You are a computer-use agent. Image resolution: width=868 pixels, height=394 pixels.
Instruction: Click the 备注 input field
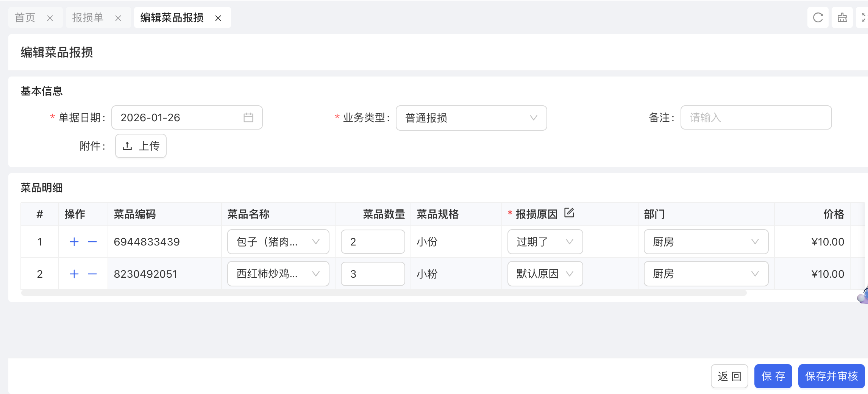point(756,117)
